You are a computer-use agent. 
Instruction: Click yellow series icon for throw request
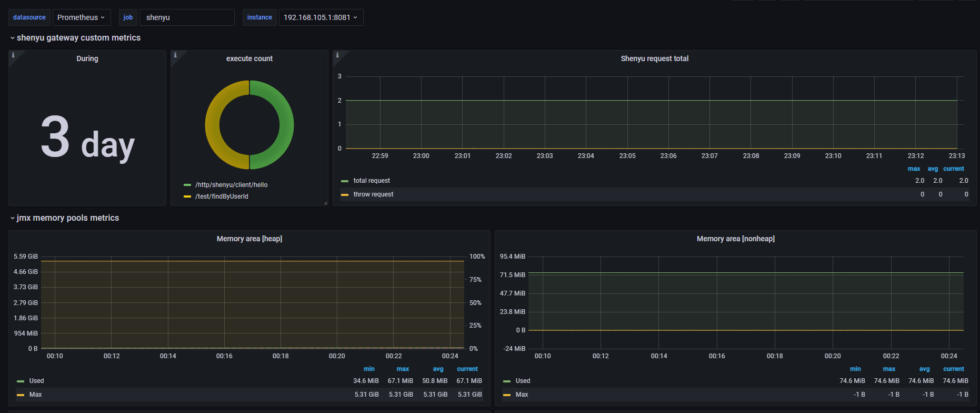pos(345,194)
